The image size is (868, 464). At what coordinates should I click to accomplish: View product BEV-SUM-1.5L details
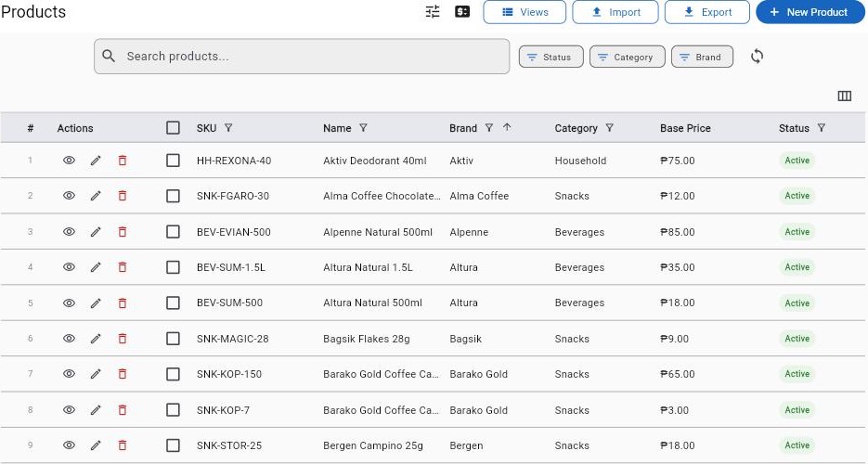[69, 267]
